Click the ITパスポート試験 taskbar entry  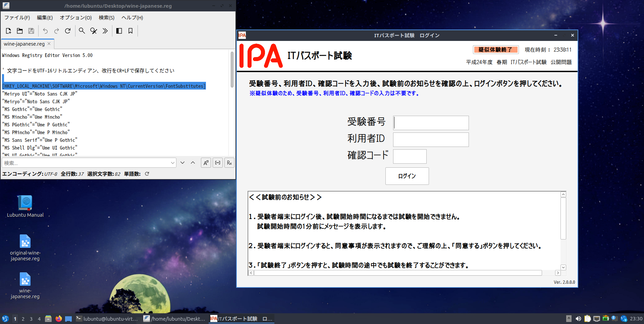coord(241,319)
